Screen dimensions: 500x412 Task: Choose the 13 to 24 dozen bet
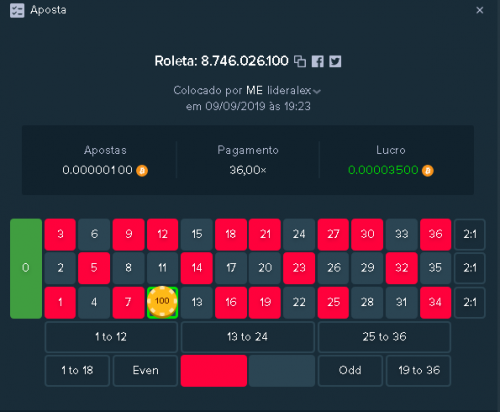click(x=248, y=337)
